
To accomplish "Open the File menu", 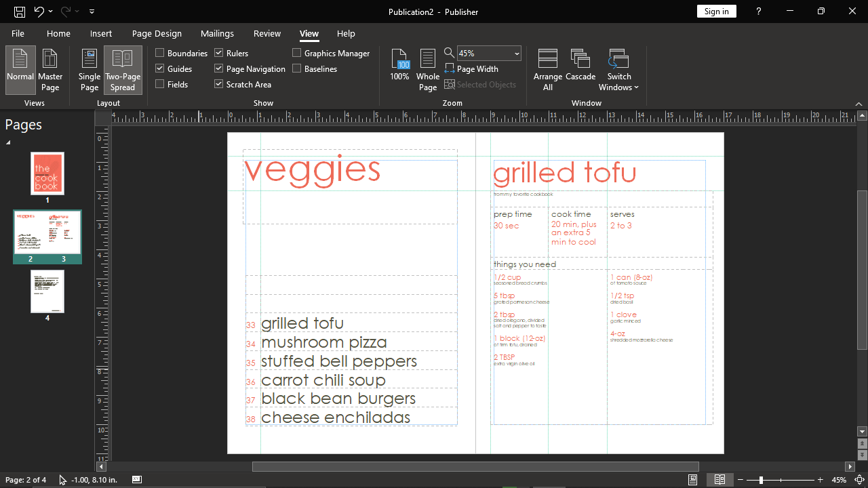I will click(x=18, y=33).
